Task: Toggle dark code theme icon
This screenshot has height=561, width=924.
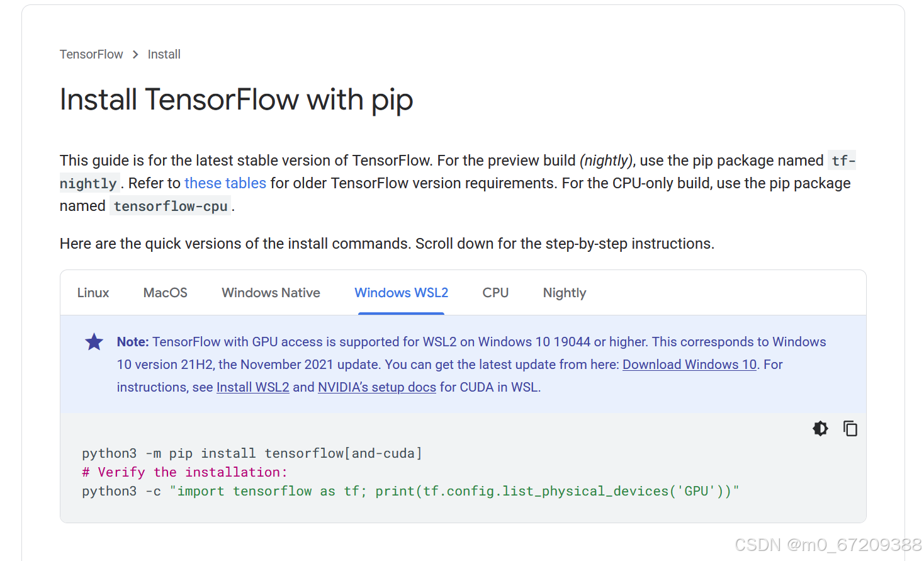Action: coord(820,429)
